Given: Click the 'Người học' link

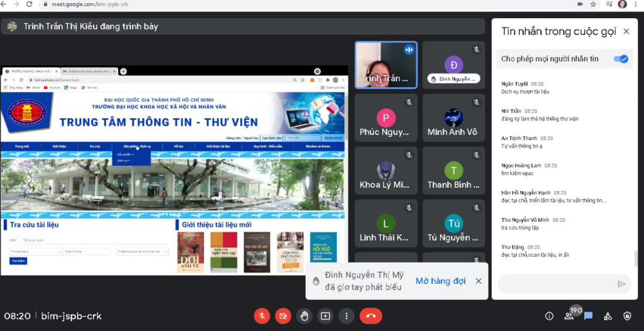Looking at the screenshot, I should [251, 138].
